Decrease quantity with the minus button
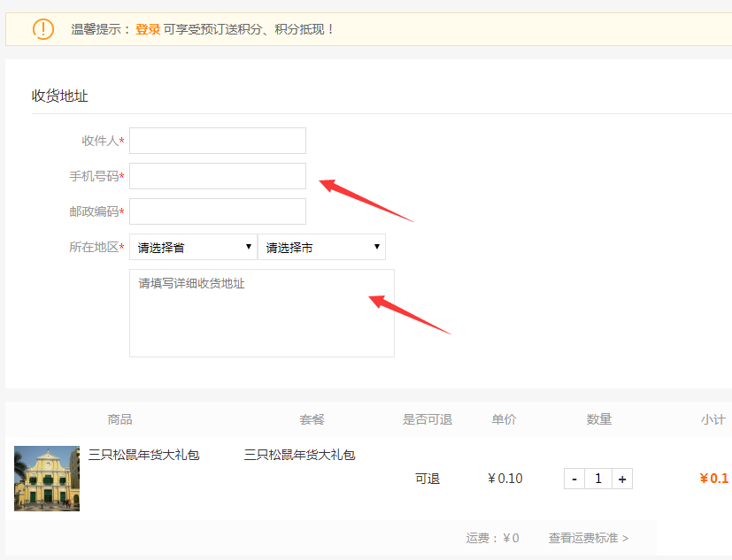This screenshot has height=560, width=732. pyautogui.click(x=574, y=479)
